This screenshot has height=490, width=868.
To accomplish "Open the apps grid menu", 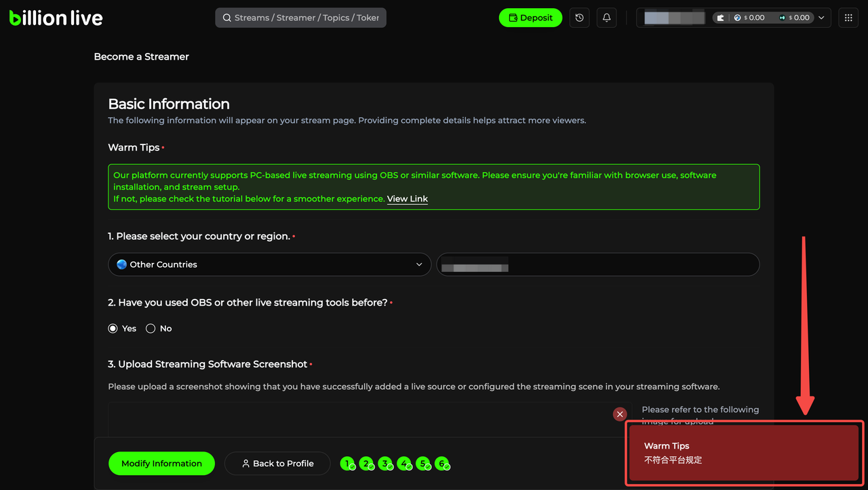I will pos(848,18).
